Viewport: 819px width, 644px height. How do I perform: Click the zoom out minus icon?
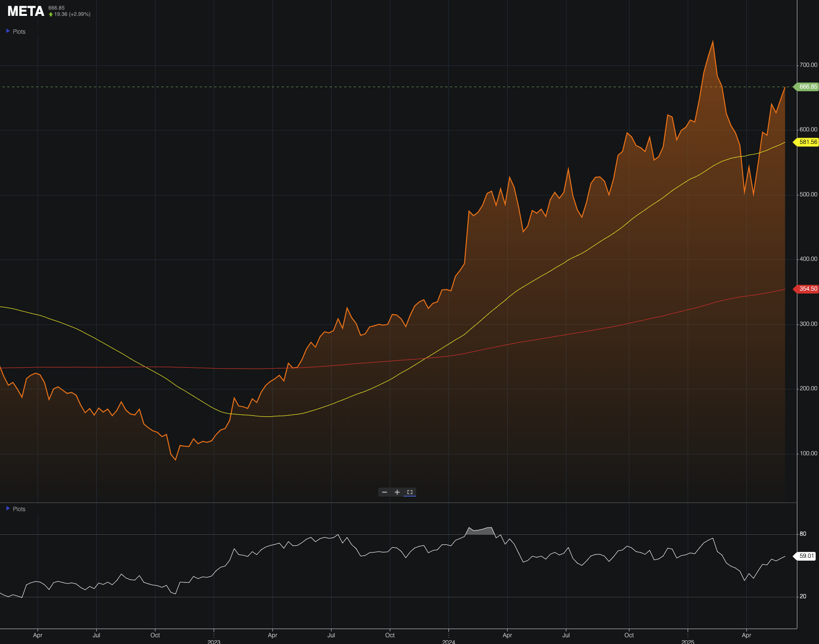tap(384, 492)
